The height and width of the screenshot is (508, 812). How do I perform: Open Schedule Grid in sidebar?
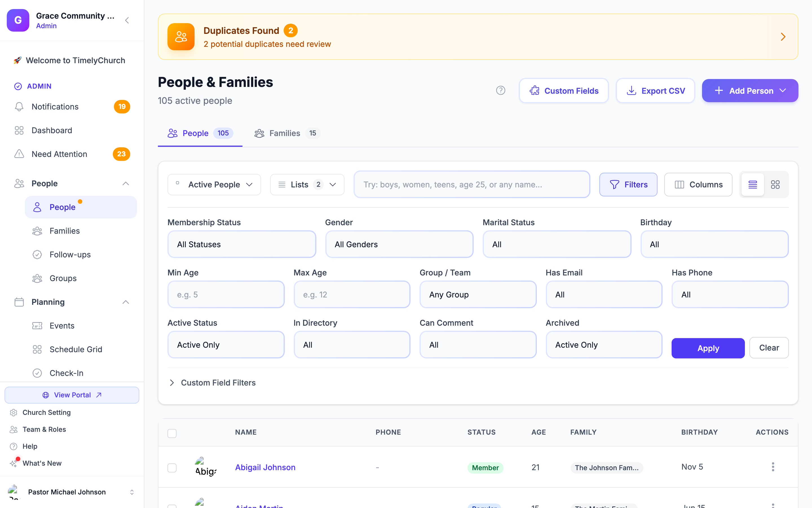click(81, 349)
